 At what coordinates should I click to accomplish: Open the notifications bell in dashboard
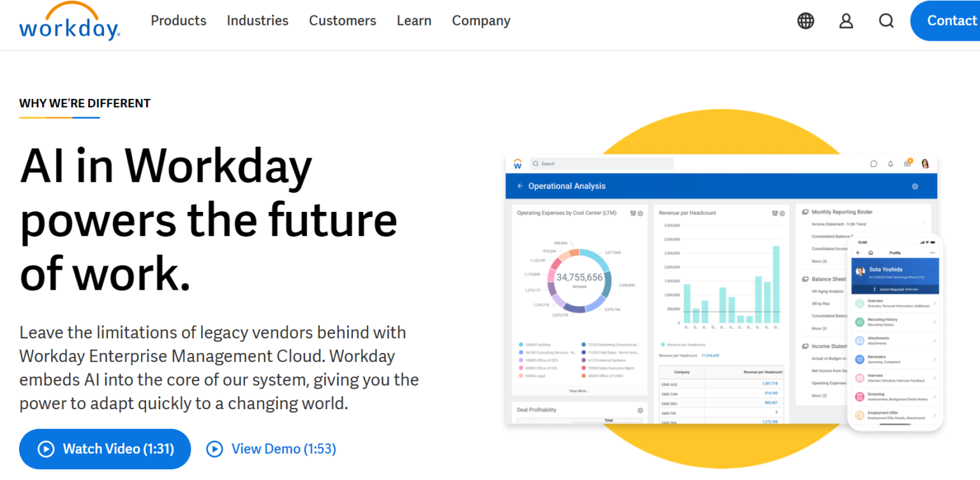click(x=891, y=164)
